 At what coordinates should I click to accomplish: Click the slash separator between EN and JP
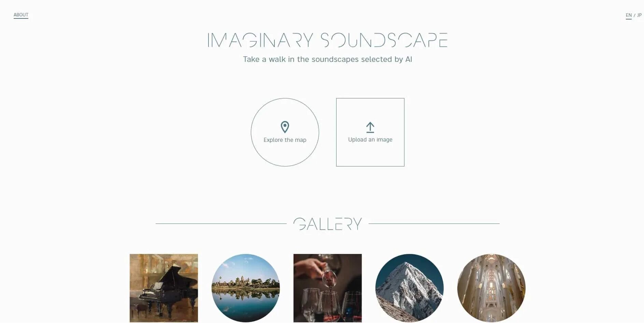point(634,15)
